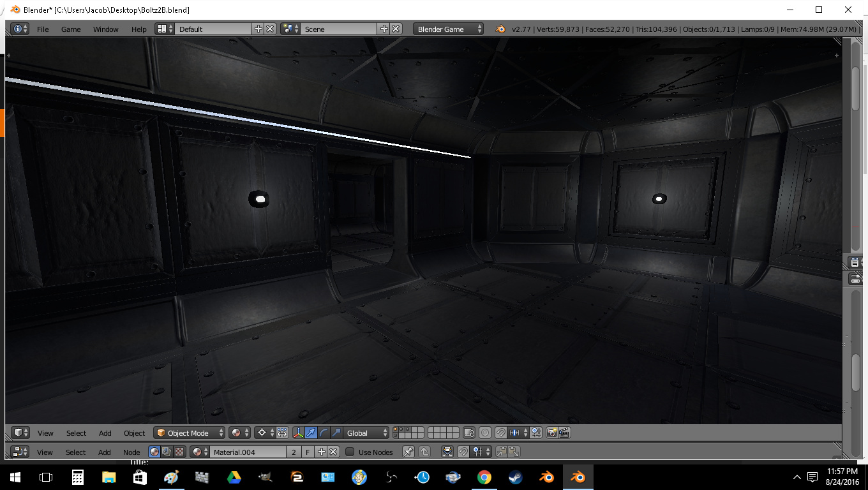Open Chrome from the Windows taskbar

[484, 477]
